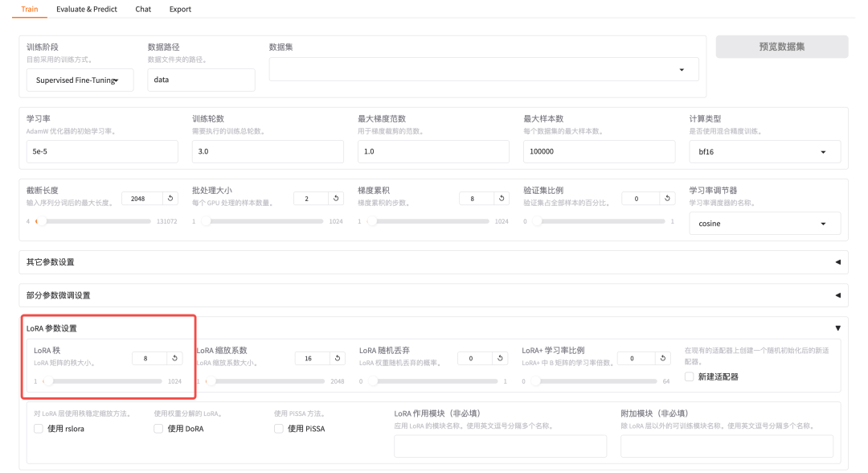Reset 梯度累积 using its reset icon
This screenshot has height=473, width=868.
tap(502, 198)
